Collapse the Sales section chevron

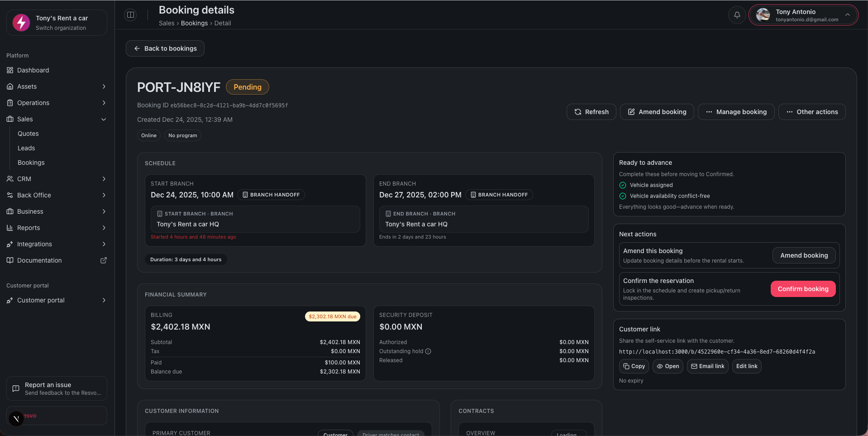click(104, 119)
